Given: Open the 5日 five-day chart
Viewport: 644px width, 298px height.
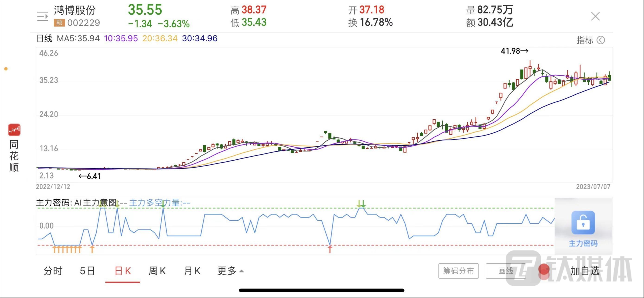Looking at the screenshot, I should pyautogui.click(x=87, y=271).
